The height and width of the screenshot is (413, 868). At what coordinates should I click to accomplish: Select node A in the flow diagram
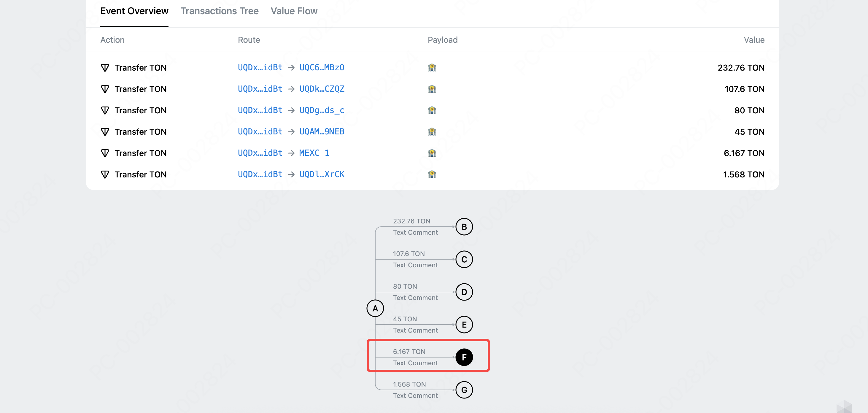tap(375, 308)
